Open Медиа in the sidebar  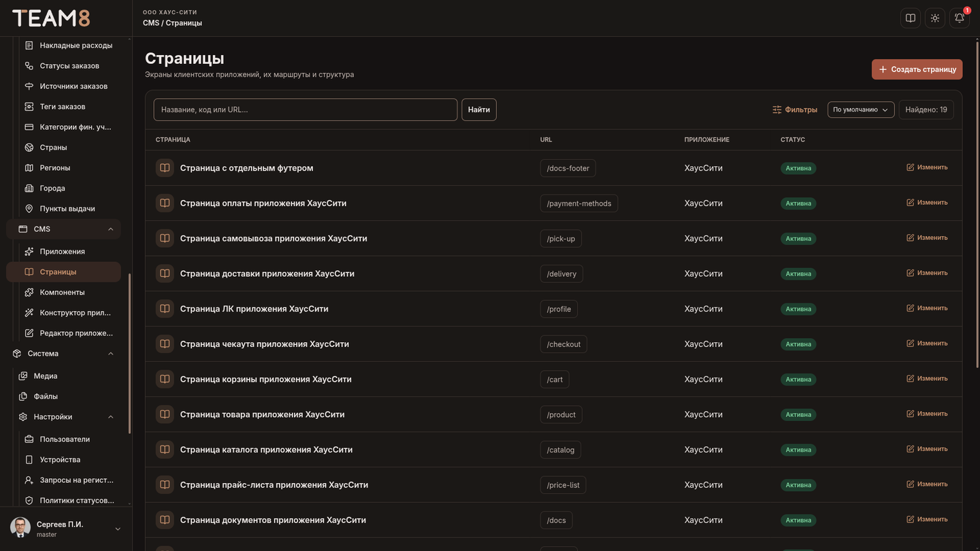click(46, 376)
